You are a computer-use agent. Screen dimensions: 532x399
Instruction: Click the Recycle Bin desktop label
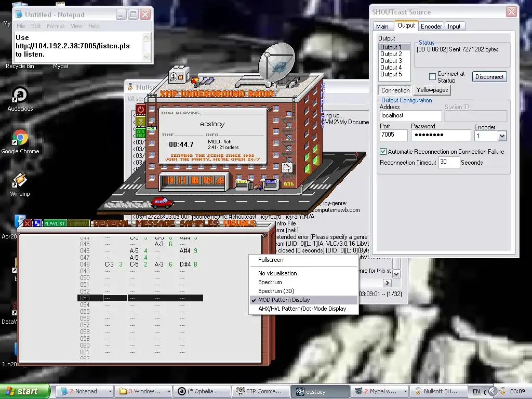[20, 66]
